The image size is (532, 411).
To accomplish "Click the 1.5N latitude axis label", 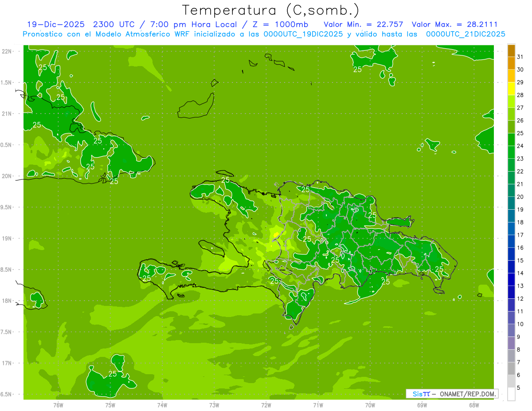I will click(7, 82).
